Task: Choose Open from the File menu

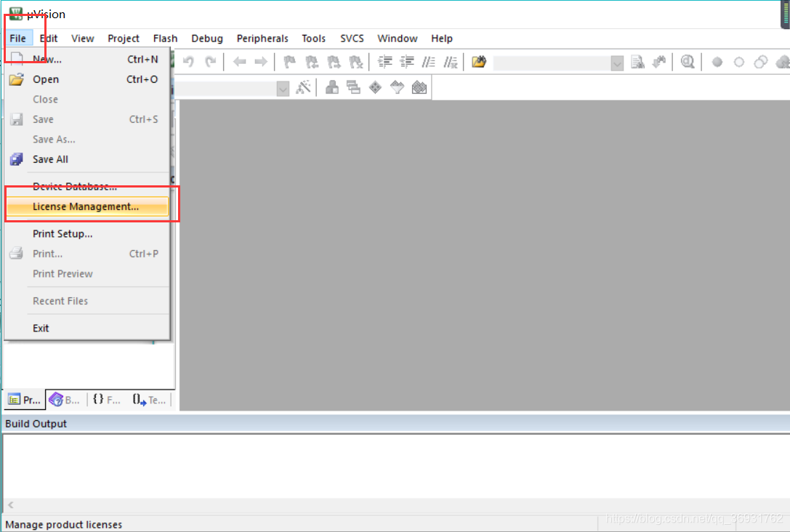Action: 86,79
